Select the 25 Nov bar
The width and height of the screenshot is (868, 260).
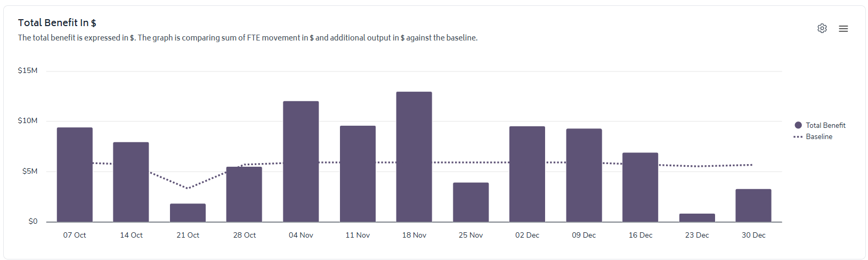pyautogui.click(x=470, y=202)
